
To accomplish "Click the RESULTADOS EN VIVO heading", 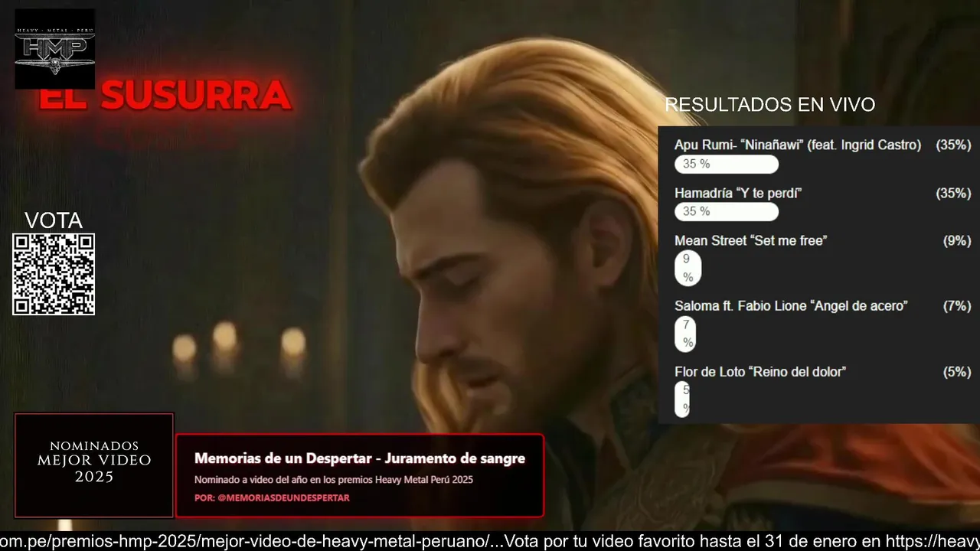I will (x=769, y=105).
